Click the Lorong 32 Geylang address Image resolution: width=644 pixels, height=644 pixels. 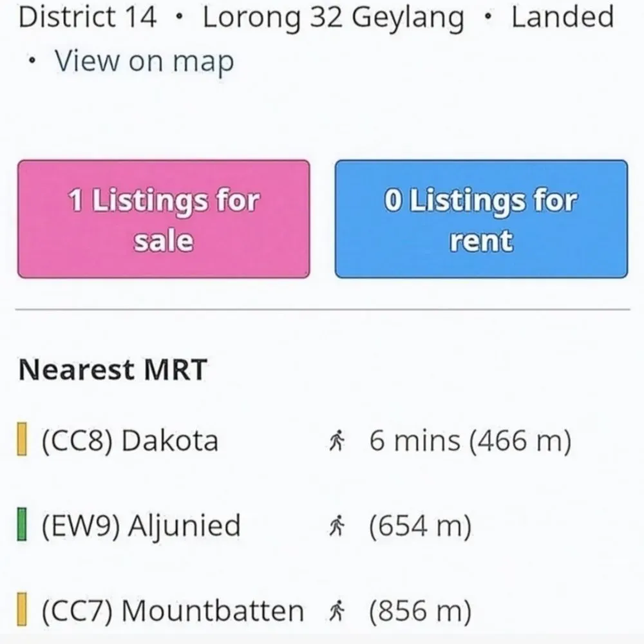[334, 19]
